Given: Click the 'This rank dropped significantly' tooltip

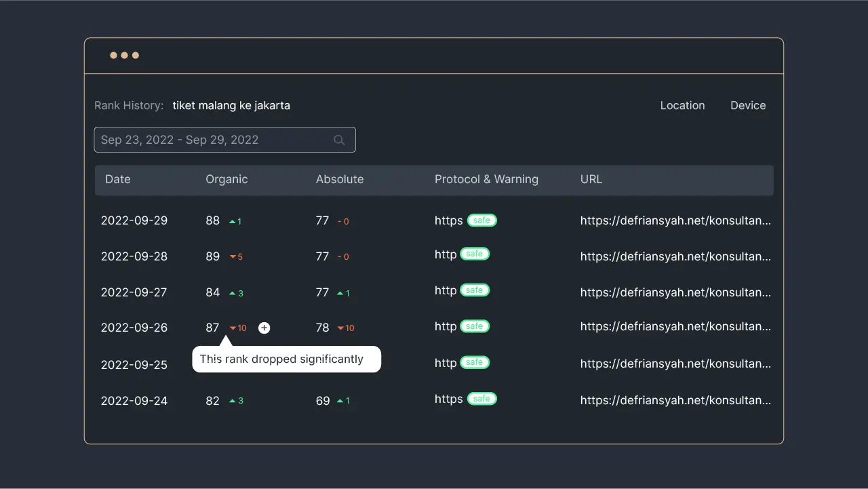Looking at the screenshot, I should point(286,359).
